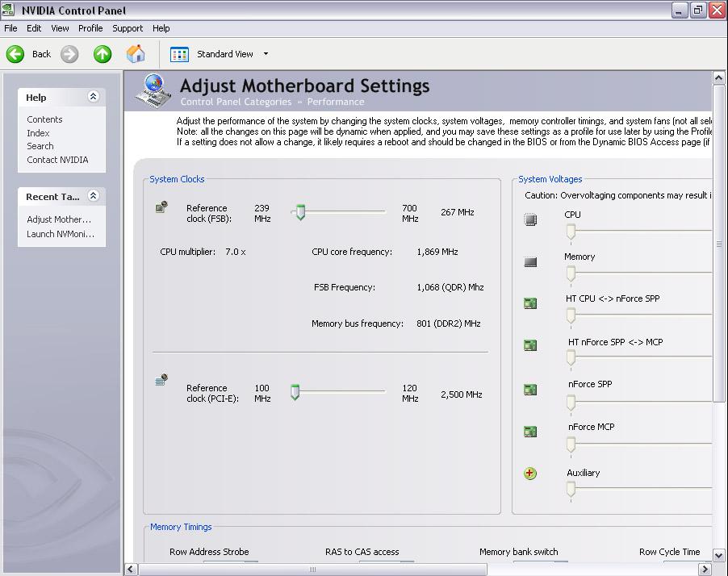Collapse the Recent Tasks panel chevron

pyautogui.click(x=94, y=196)
